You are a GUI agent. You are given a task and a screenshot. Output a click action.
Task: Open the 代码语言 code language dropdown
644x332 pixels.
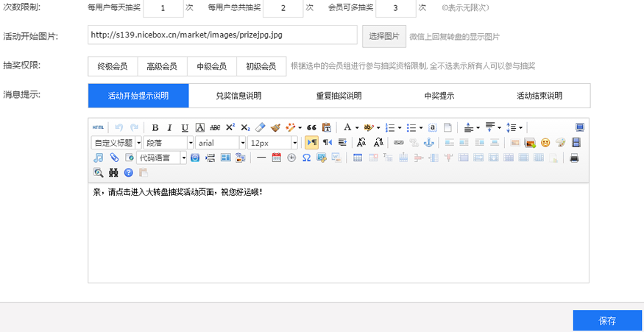click(162, 158)
